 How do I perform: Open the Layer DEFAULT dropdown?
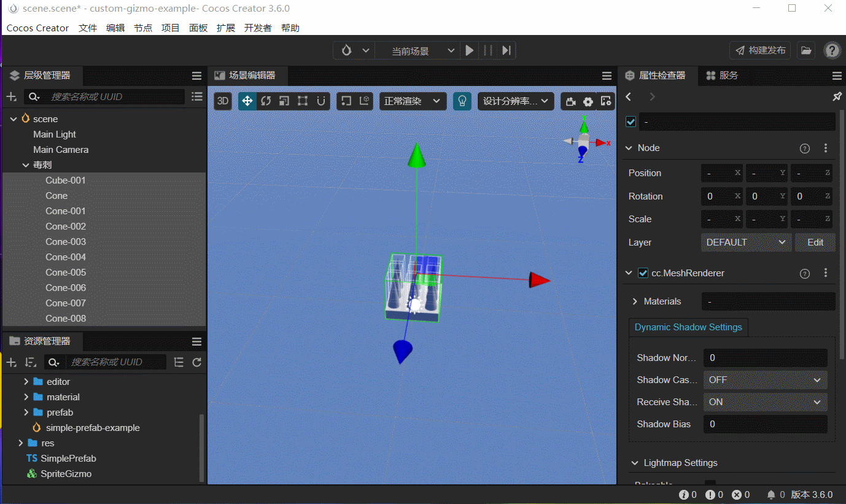coord(745,242)
